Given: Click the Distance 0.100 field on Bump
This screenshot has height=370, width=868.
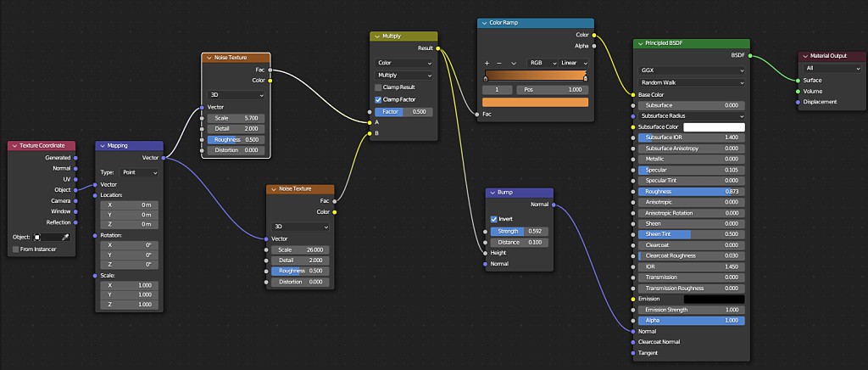Looking at the screenshot, I should (x=520, y=242).
